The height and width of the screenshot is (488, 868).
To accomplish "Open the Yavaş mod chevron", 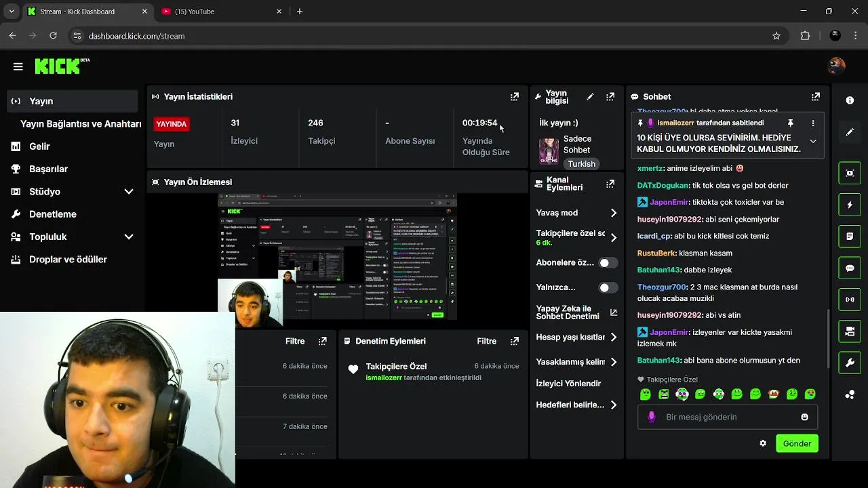I will (x=614, y=213).
